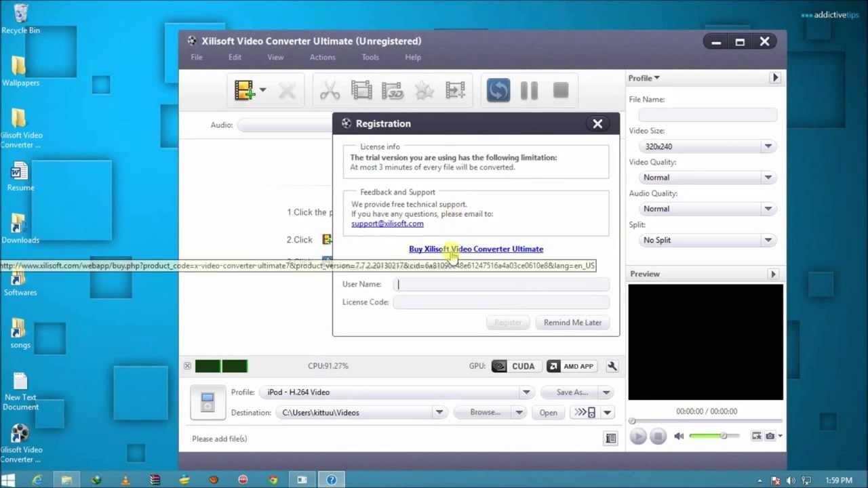868x488 pixels.
Task: Click the iPod profile device icon
Action: coord(208,403)
